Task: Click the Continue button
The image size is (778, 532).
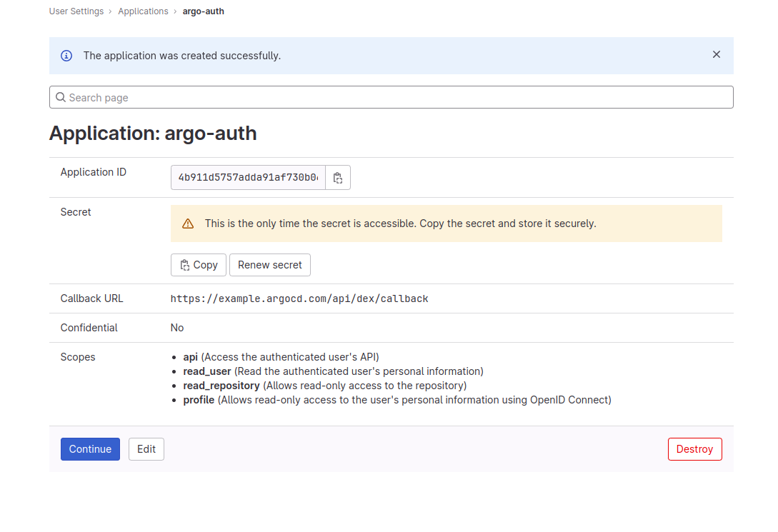Action: point(90,448)
